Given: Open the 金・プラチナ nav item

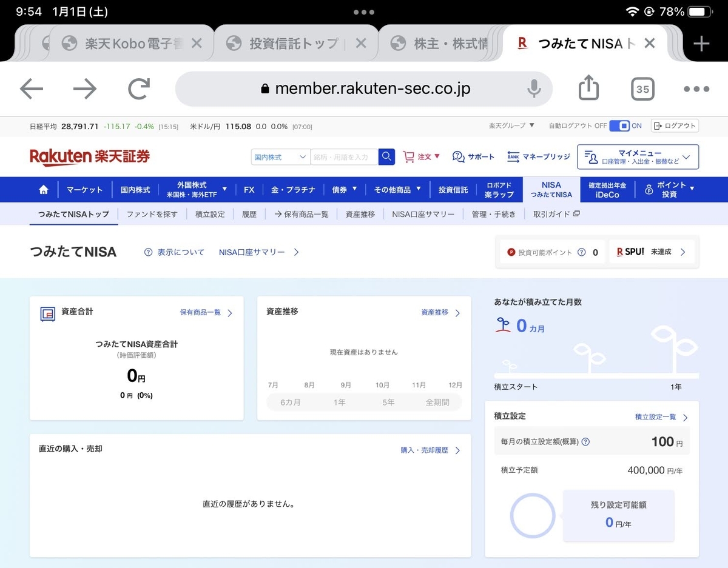Looking at the screenshot, I should 293,190.
